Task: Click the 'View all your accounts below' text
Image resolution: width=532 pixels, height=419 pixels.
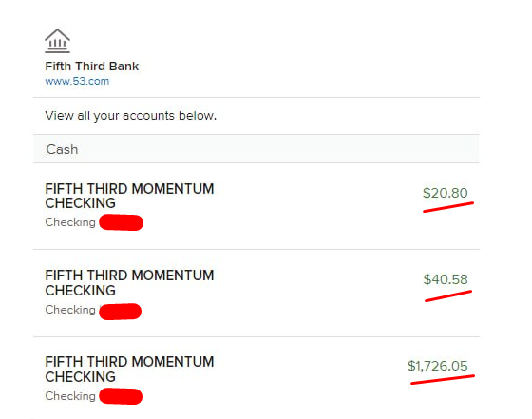Action: (131, 116)
